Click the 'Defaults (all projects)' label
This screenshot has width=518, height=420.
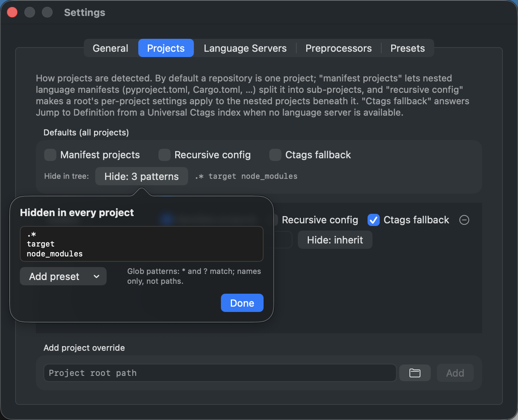pos(86,132)
